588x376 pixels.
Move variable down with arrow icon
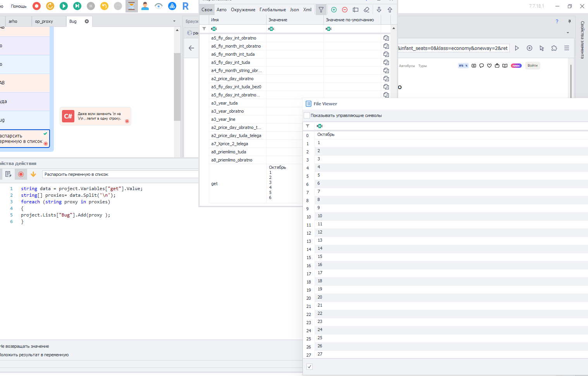379,10
